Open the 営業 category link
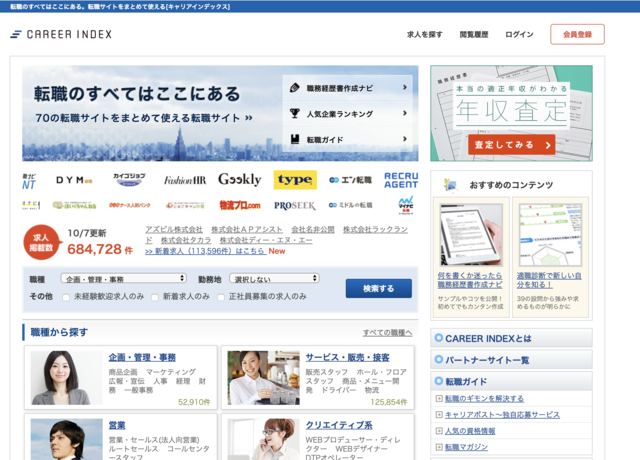This screenshot has height=460, width=640. (x=117, y=425)
